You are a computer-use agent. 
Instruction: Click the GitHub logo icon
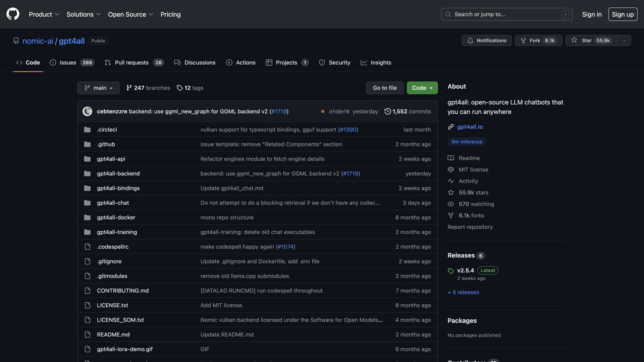coord(13,14)
